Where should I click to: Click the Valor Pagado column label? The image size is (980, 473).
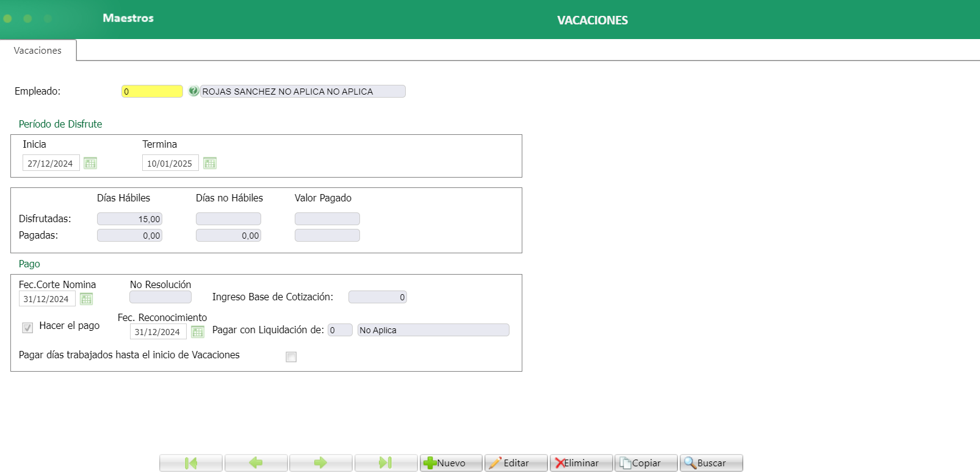(323, 198)
